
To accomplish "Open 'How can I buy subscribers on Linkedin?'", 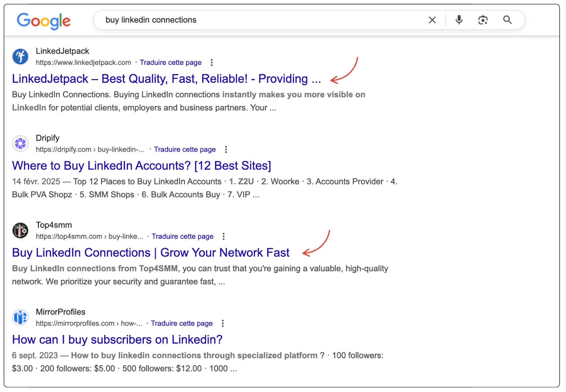I will click(117, 340).
